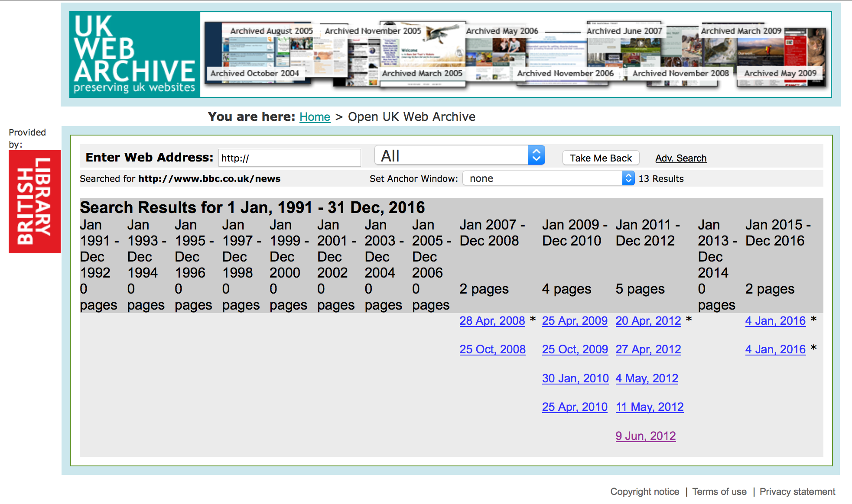Open the Terms of use footer link
The width and height of the screenshot is (852, 504).
719,492
